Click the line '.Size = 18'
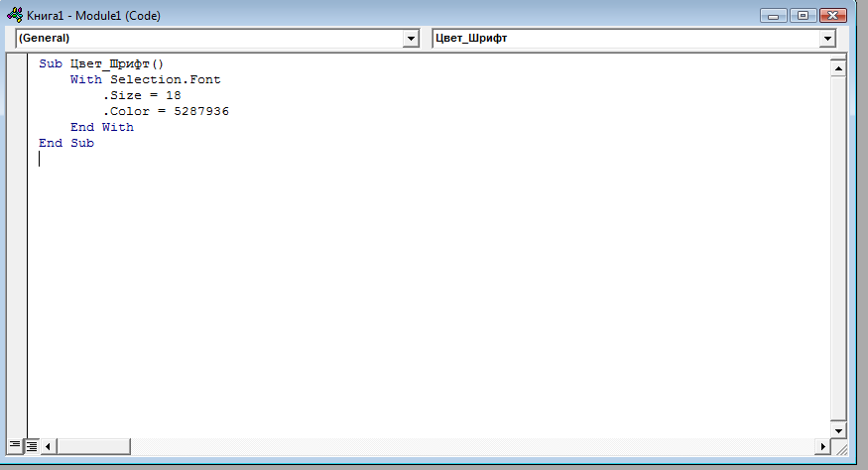 pos(142,95)
